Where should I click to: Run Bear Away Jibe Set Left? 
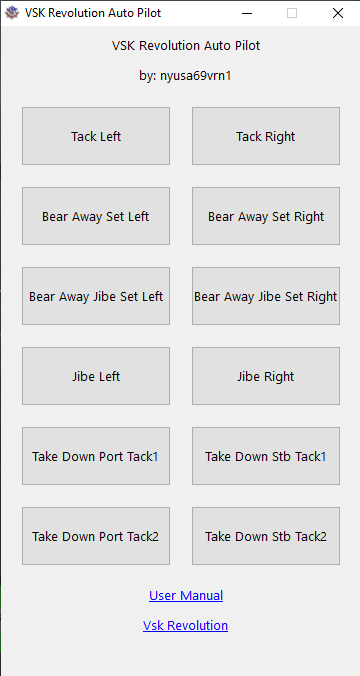click(x=96, y=296)
